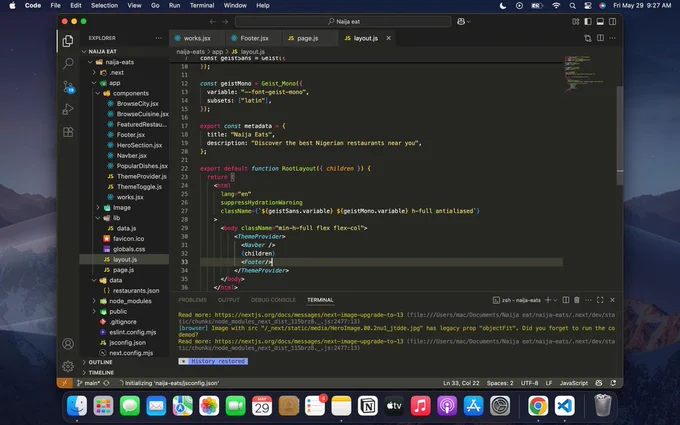Kill terminal with trash icon

click(x=577, y=300)
